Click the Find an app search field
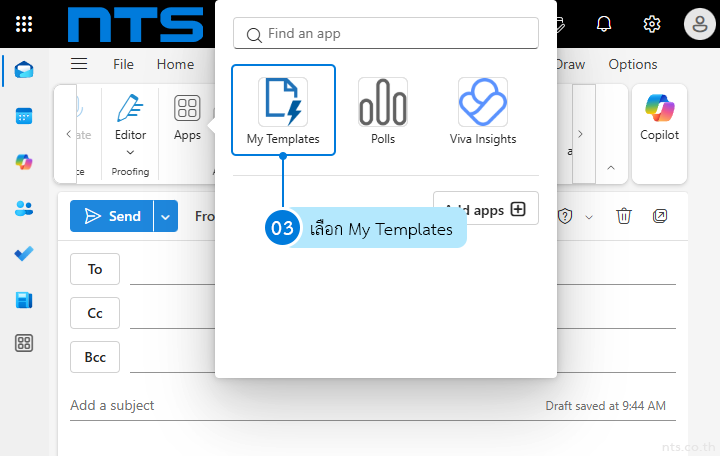This screenshot has height=456, width=720. pyautogui.click(x=386, y=33)
